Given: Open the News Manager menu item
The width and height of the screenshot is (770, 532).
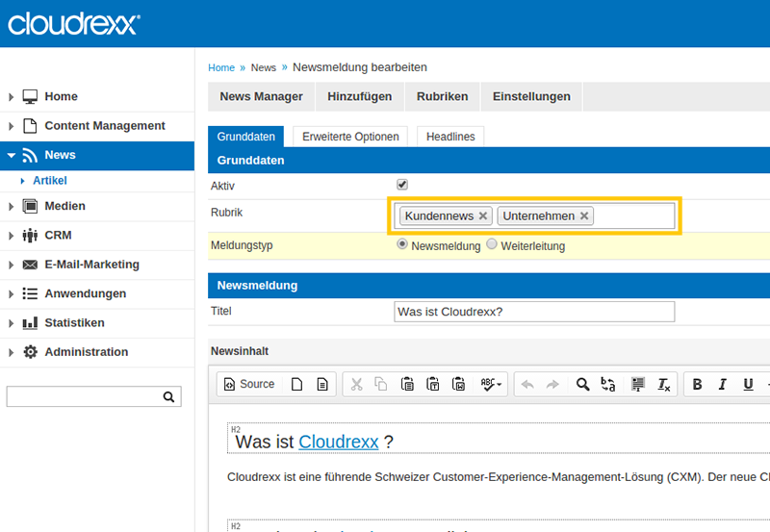Looking at the screenshot, I should click(261, 96).
